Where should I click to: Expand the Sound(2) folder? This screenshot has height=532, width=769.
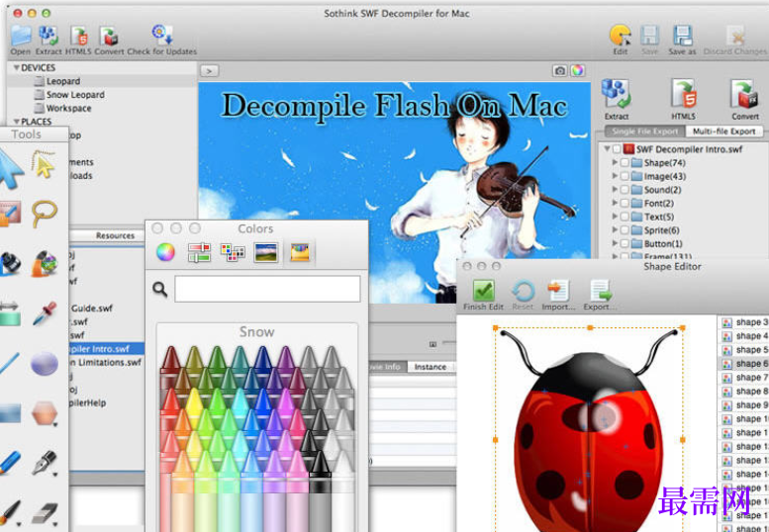(x=615, y=189)
